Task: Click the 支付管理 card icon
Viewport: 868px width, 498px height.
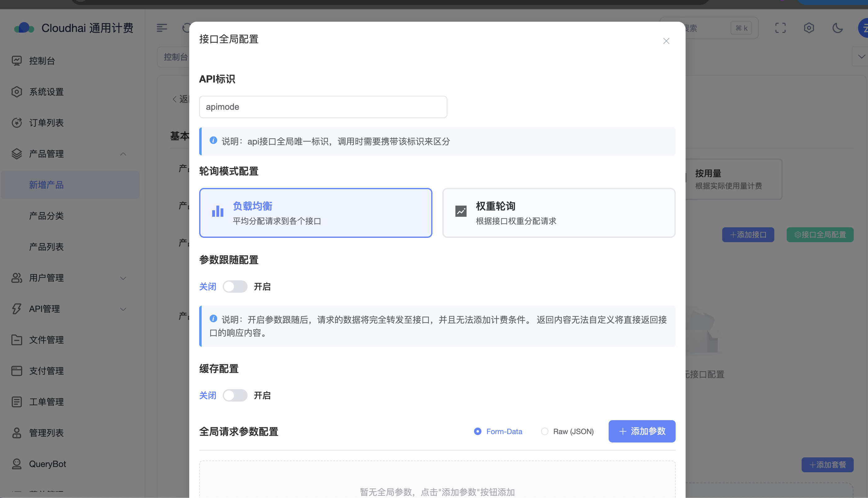Action: 16,371
